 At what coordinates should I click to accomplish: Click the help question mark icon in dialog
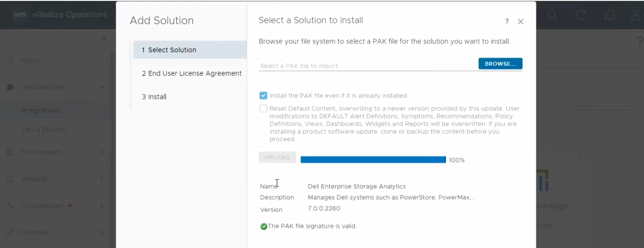click(x=507, y=22)
